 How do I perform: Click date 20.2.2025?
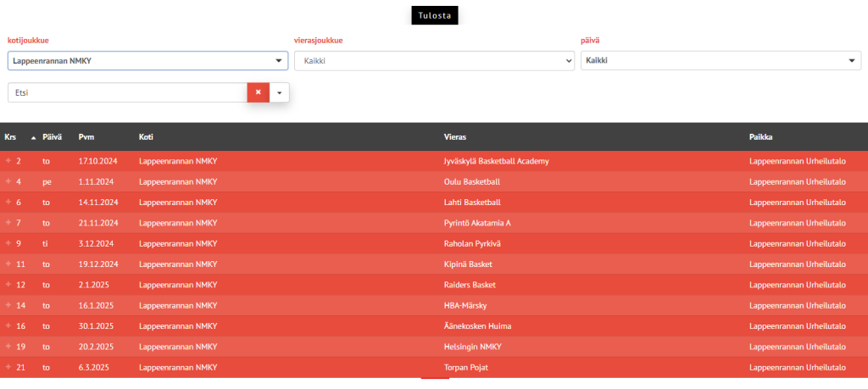click(97, 347)
